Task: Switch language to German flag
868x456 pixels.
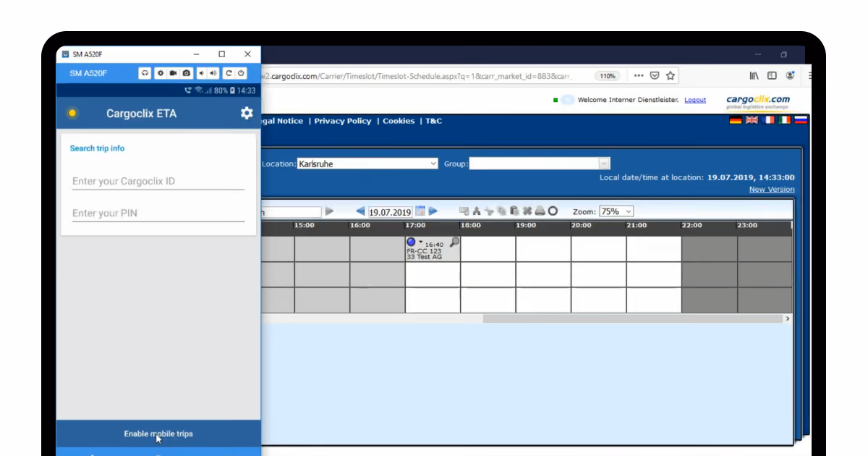Action: point(736,120)
